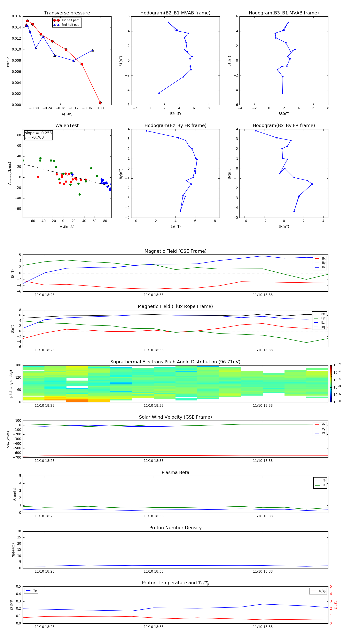Click '11/10 18:33' tick under GSE magnetic field plot

click(x=154, y=295)
